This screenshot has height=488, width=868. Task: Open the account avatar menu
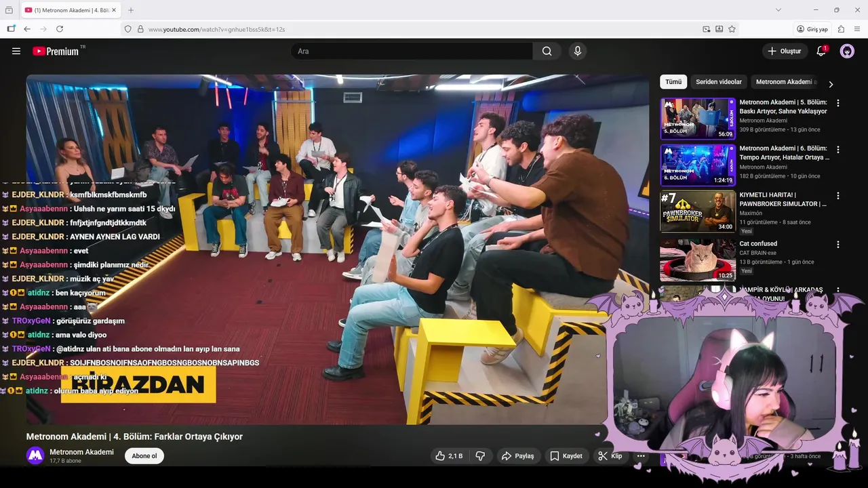click(x=847, y=51)
